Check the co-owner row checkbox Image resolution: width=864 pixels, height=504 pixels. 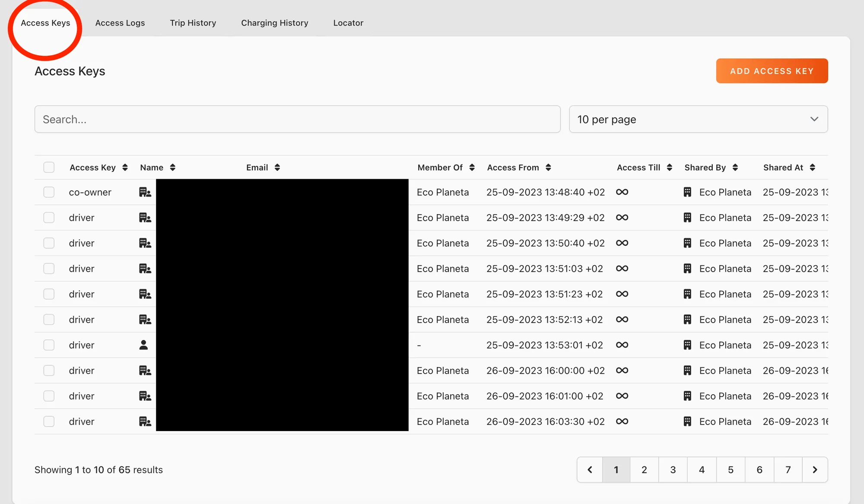49,192
